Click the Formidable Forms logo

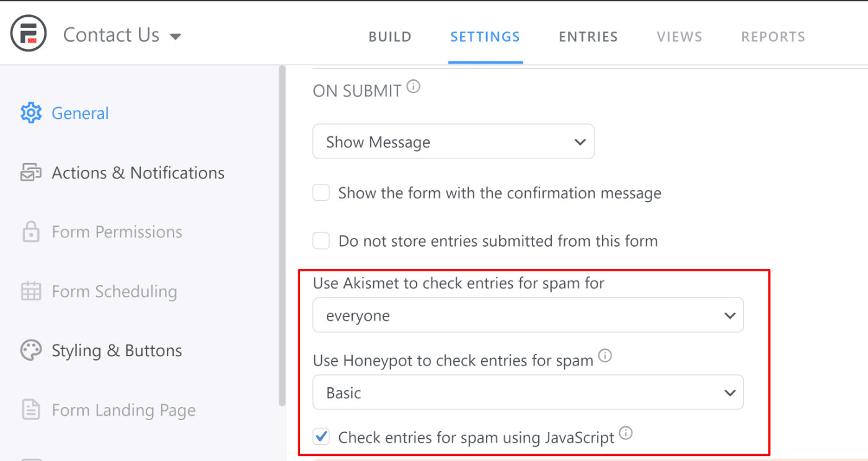28,33
